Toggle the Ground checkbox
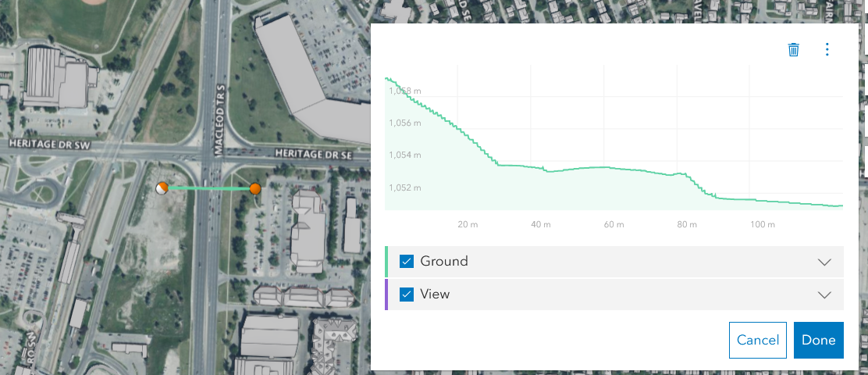This screenshot has height=375, width=868. 407,262
